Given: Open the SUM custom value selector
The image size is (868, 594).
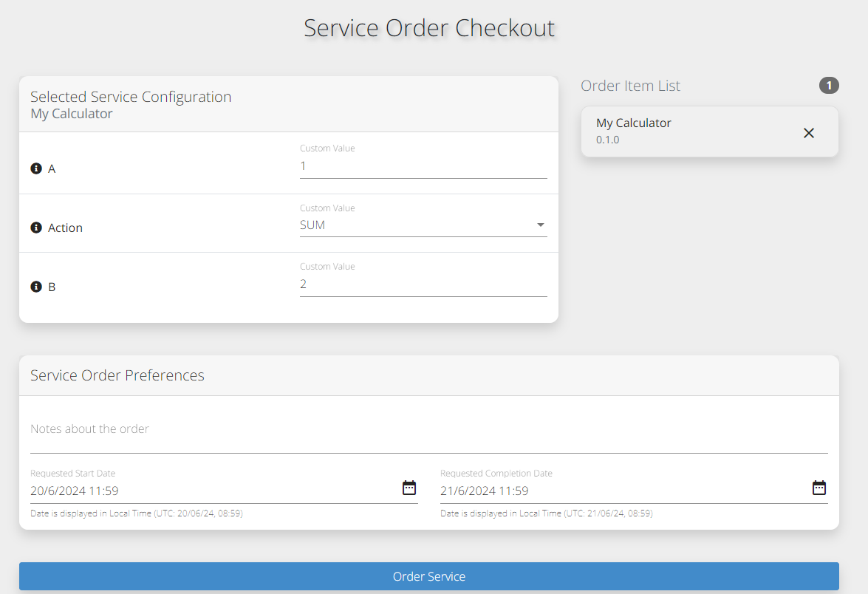Looking at the screenshot, I should 414,225.
